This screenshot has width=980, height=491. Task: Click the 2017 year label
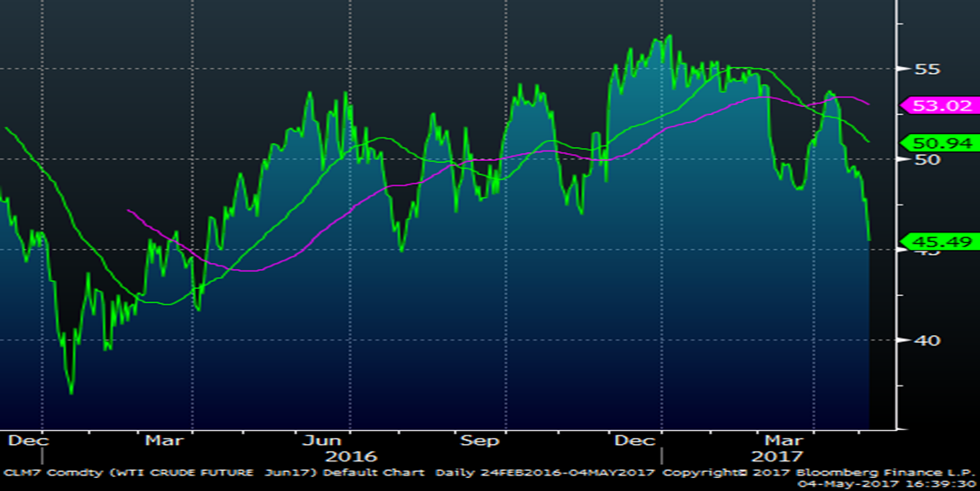777,457
